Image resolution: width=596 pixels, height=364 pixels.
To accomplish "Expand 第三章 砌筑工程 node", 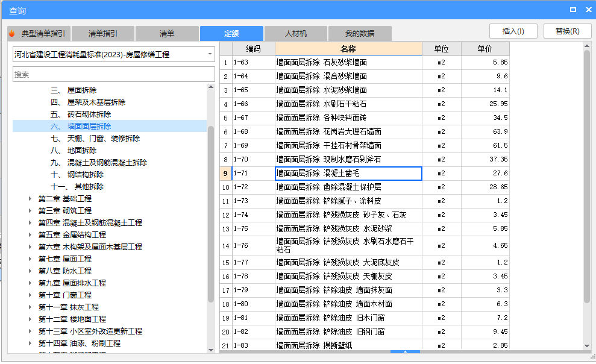I will [x=30, y=210].
